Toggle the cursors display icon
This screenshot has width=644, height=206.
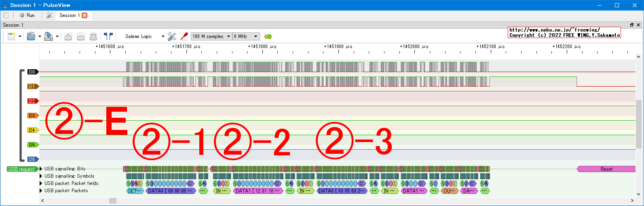click(108, 36)
